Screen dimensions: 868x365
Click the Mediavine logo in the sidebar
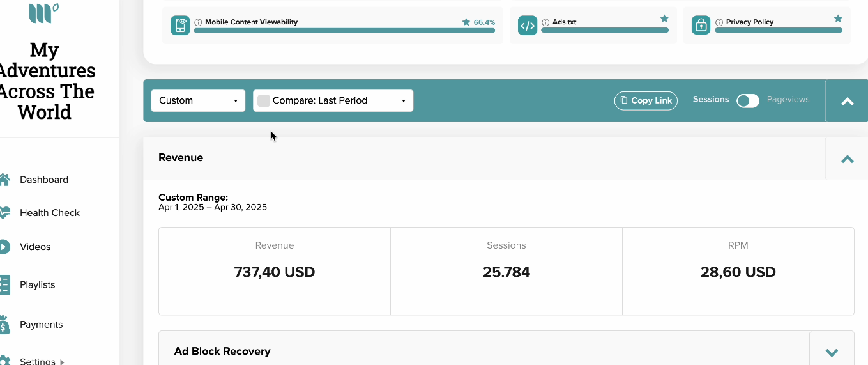pos(44,13)
